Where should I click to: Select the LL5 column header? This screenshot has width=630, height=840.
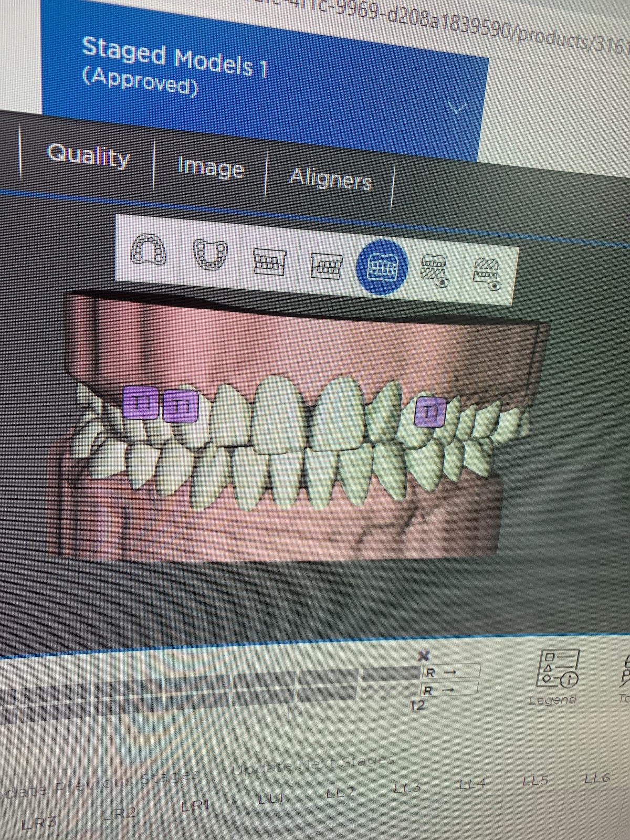coord(535,781)
